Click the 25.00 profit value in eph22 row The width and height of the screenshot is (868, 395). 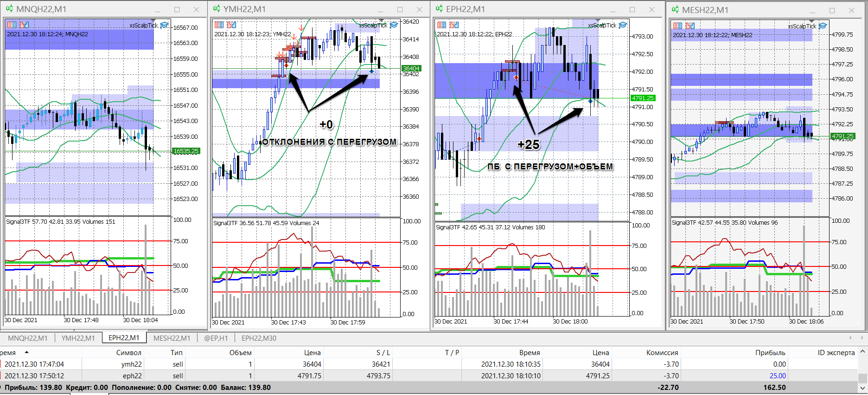click(x=778, y=376)
